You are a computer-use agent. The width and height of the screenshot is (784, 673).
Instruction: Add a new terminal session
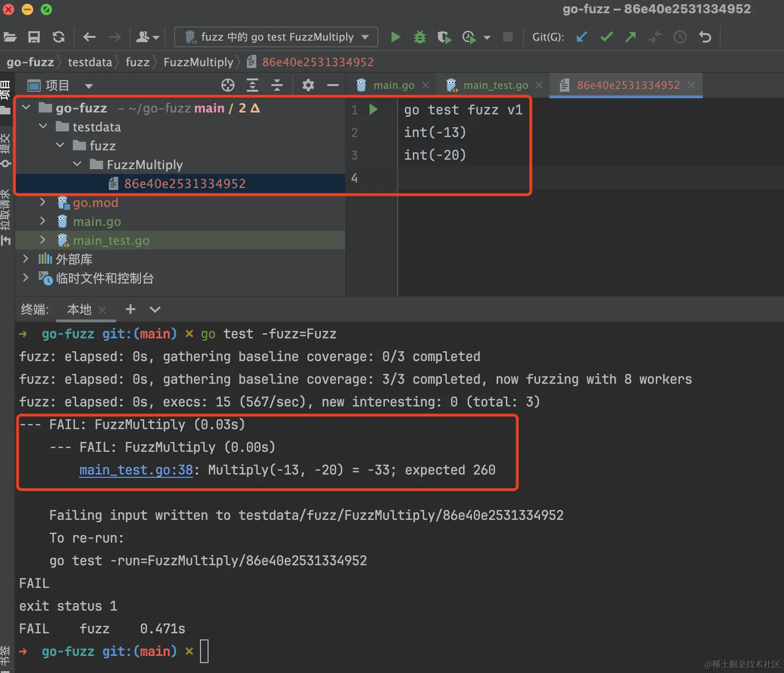point(131,309)
